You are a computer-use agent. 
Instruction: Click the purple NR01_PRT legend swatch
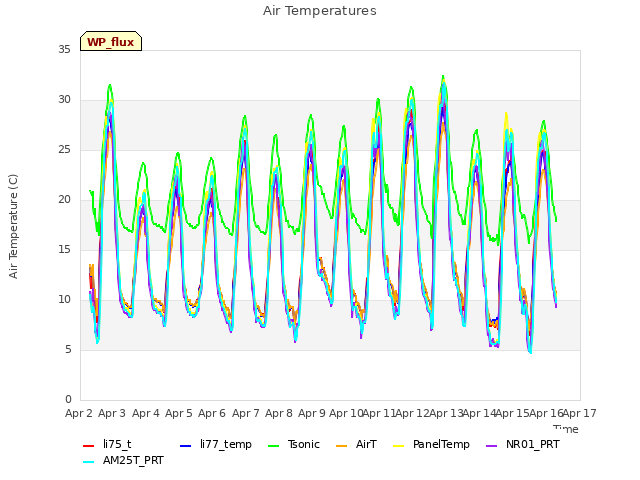pos(491,445)
